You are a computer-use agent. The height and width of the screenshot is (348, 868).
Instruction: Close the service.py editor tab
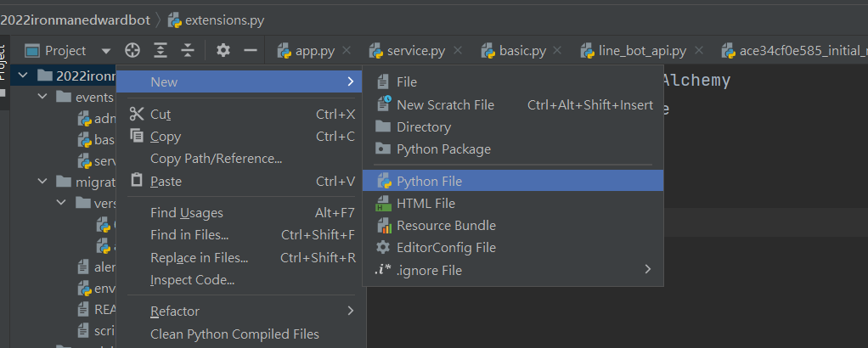point(459,51)
